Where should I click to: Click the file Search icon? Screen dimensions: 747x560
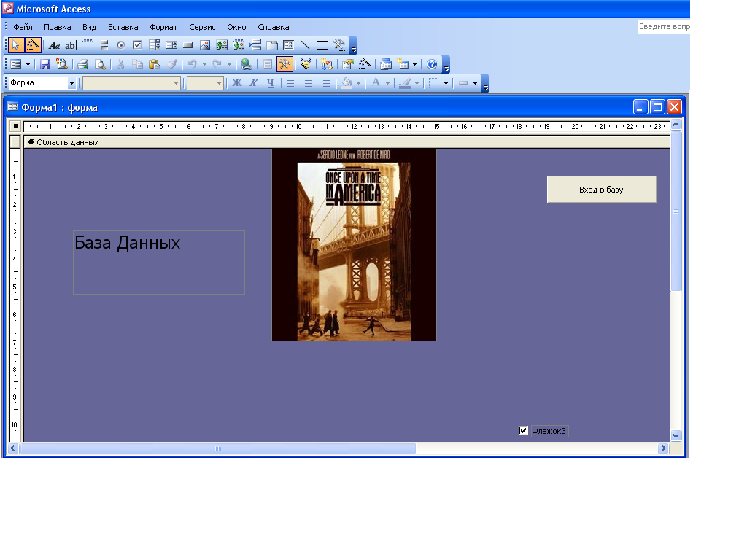click(x=62, y=64)
